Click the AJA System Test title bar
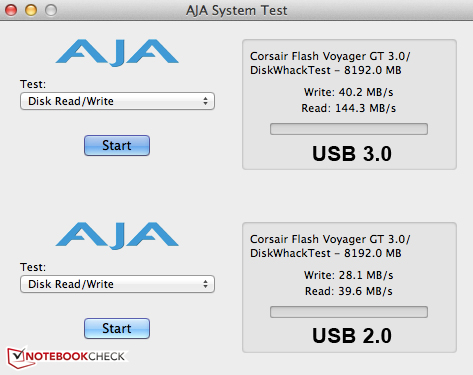473x375 pixels. (x=236, y=10)
